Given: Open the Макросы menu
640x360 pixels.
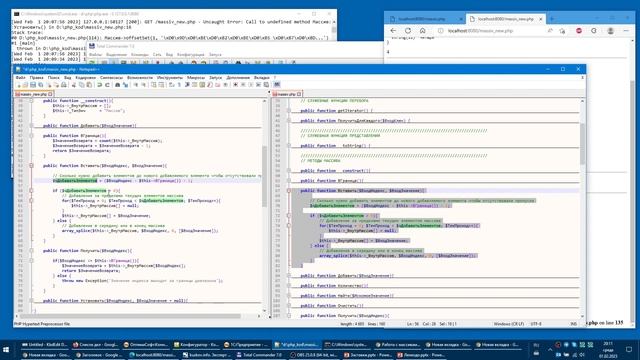Looking at the screenshot, I should 196,77.
